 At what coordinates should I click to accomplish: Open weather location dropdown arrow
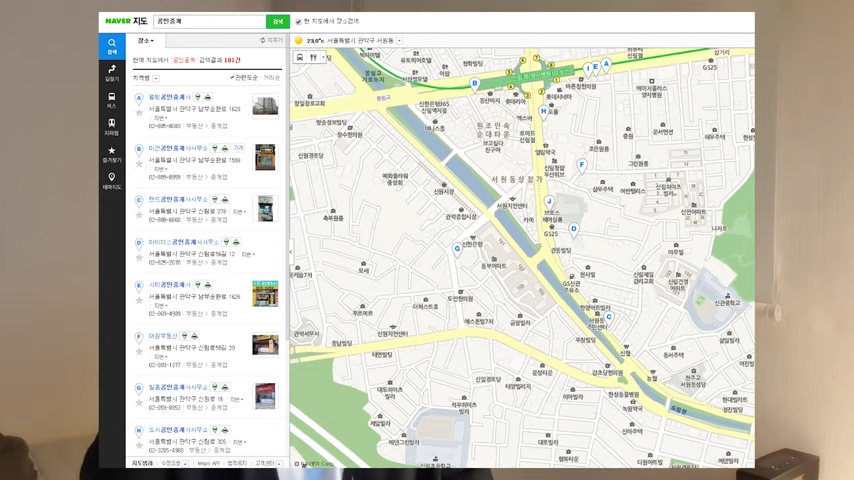tap(399, 41)
